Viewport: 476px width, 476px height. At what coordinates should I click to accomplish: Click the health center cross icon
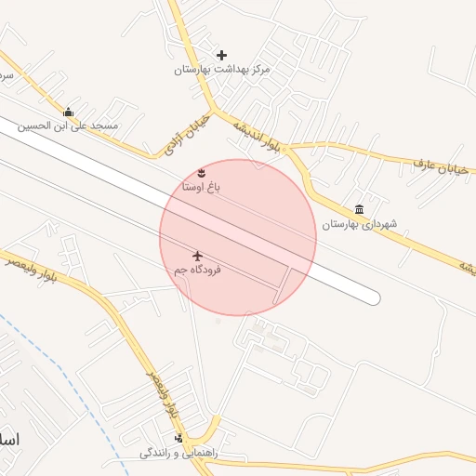[221, 56]
